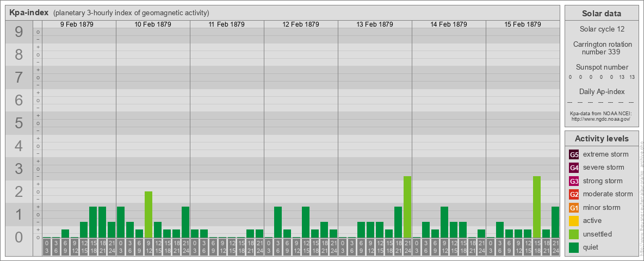Screen dimensions: 644x261
Task: Click the 10 Feb 21-24h quiet bar
Action: point(185,222)
